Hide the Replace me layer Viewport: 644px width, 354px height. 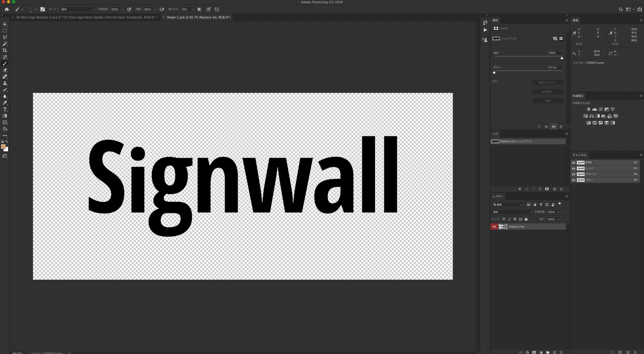pos(494,227)
